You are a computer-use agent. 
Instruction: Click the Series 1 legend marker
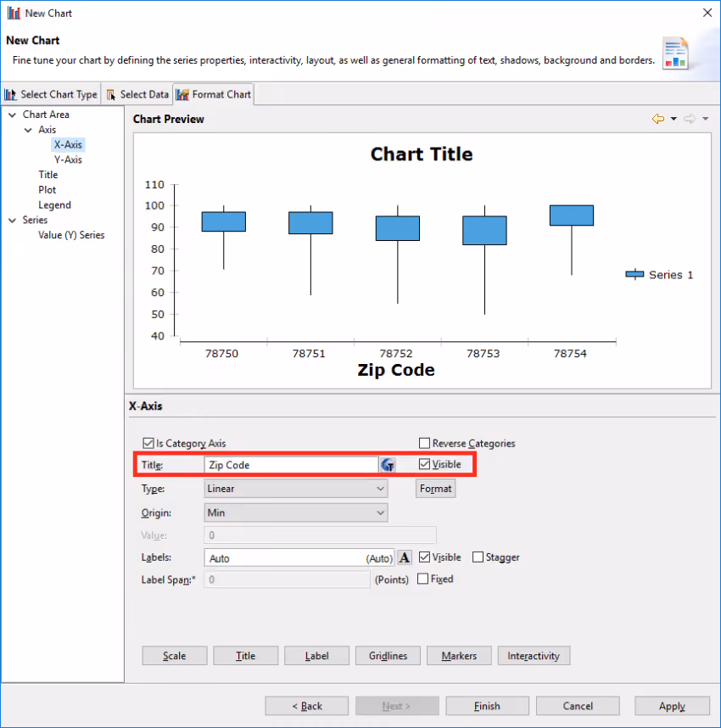tap(634, 275)
